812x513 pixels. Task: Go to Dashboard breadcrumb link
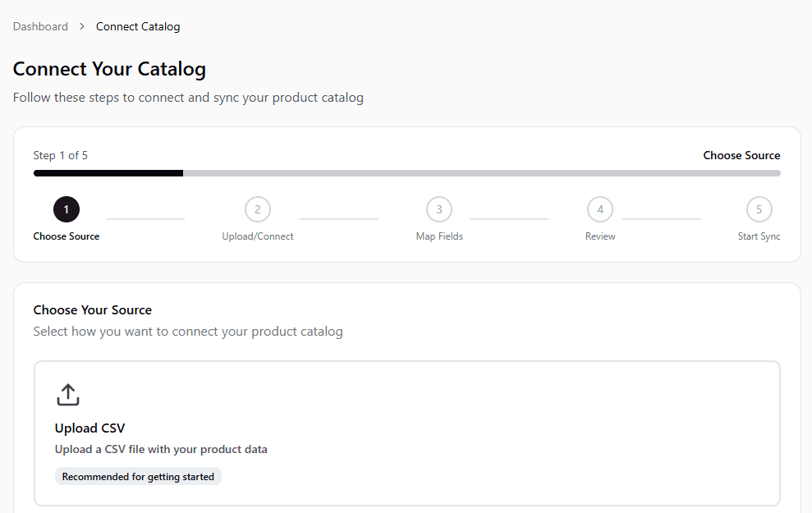pyautogui.click(x=40, y=26)
